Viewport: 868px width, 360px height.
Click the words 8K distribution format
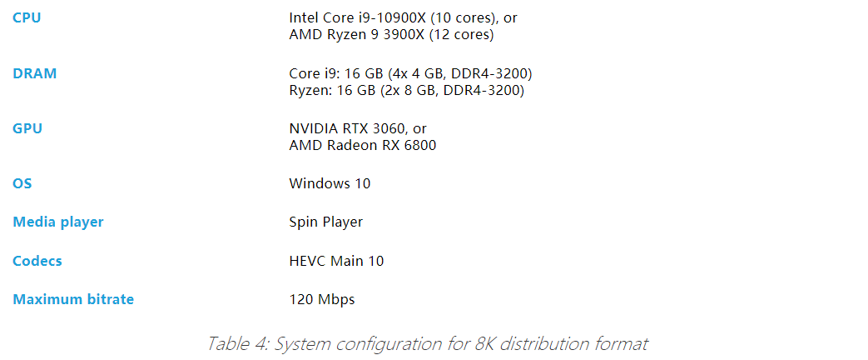[x=561, y=343]
